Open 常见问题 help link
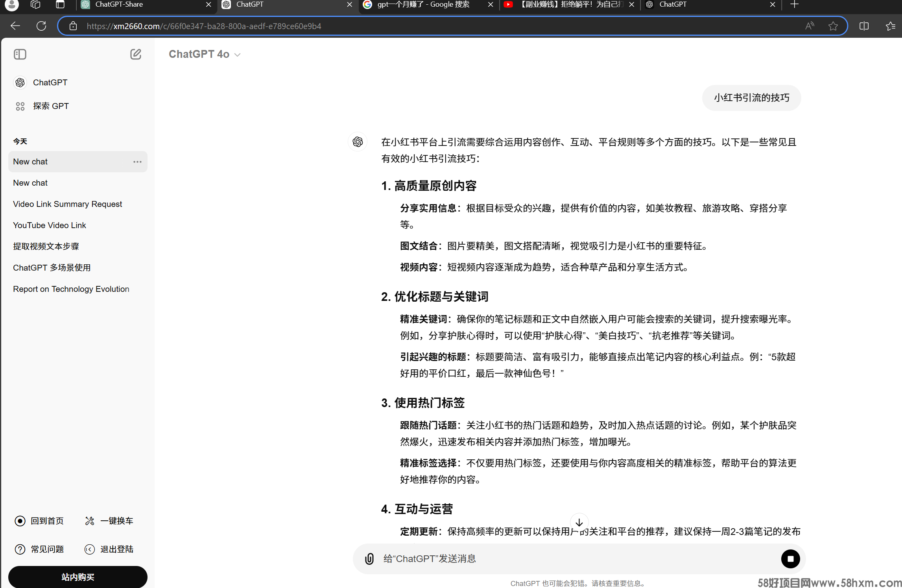902x588 pixels. [39, 549]
